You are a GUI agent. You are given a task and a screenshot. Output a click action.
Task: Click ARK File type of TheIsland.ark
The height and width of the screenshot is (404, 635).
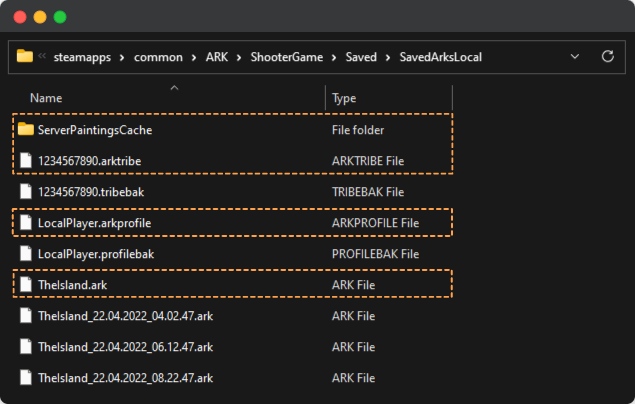[354, 285]
